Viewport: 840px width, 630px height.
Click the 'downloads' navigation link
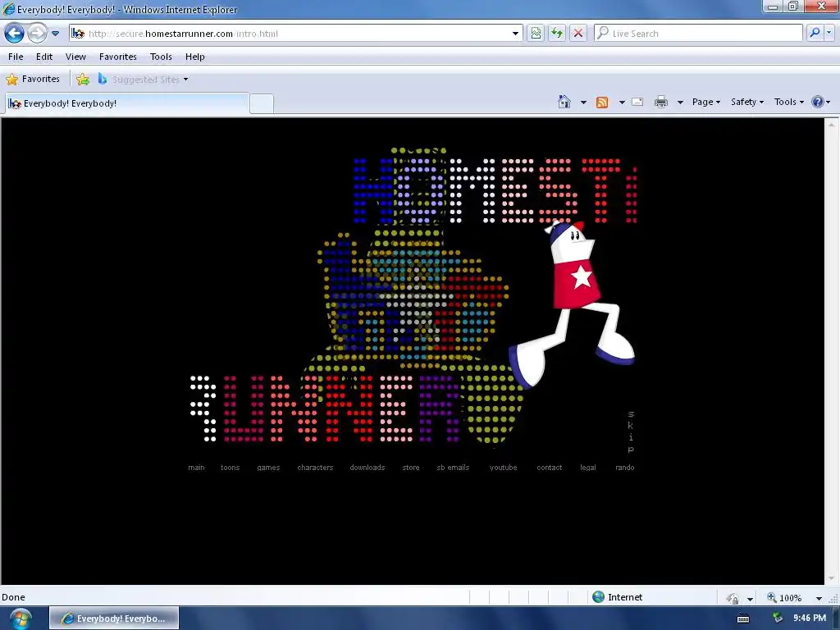tap(367, 467)
